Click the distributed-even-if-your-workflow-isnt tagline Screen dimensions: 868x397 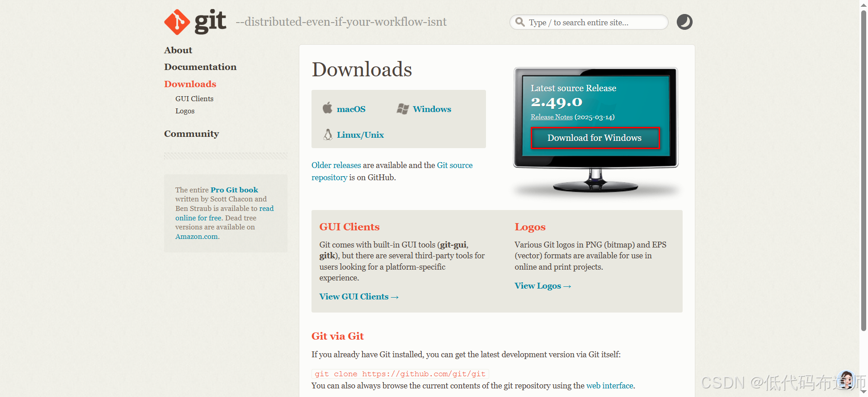[x=341, y=22]
